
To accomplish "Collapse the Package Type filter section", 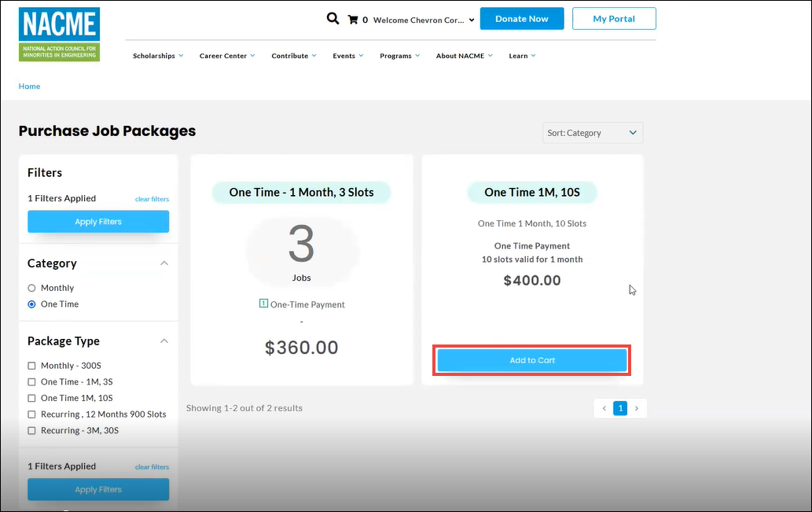I will 164,341.
